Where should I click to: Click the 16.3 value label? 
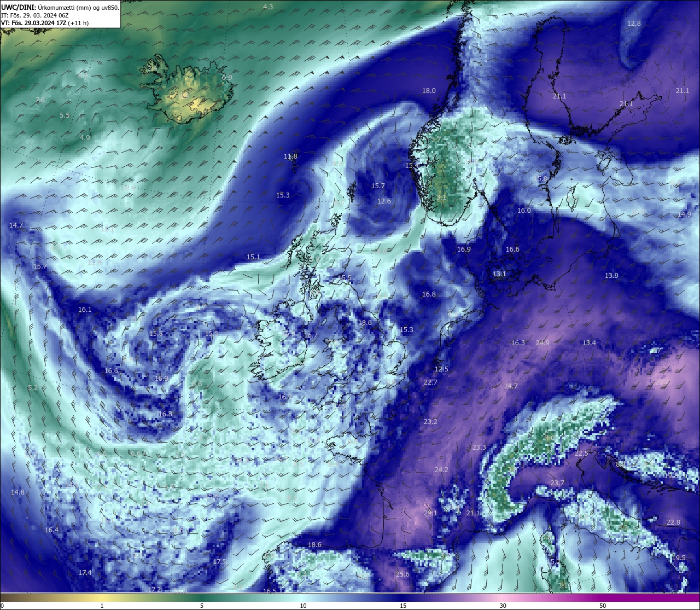click(518, 343)
